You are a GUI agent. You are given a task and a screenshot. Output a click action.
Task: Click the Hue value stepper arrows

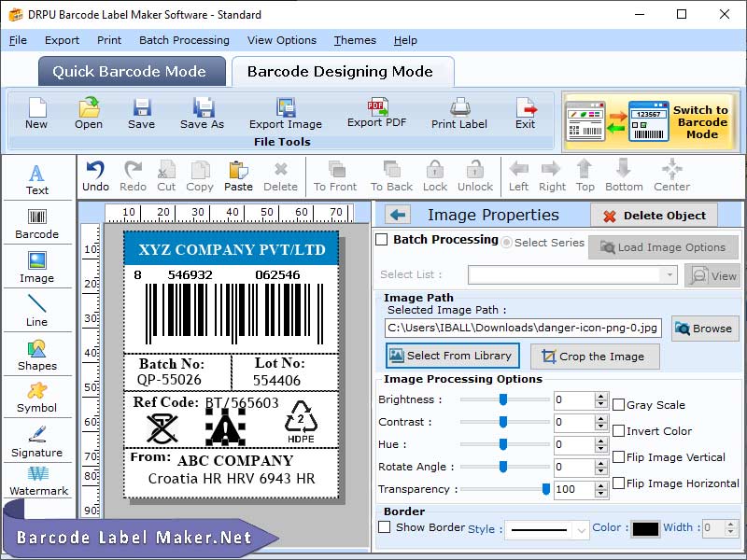(601, 444)
